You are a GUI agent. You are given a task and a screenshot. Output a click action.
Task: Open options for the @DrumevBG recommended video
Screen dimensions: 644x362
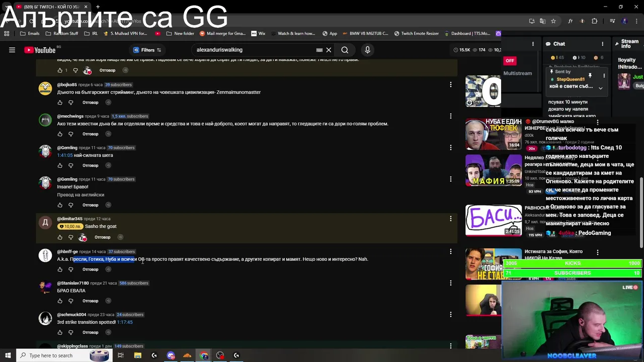pos(597,122)
